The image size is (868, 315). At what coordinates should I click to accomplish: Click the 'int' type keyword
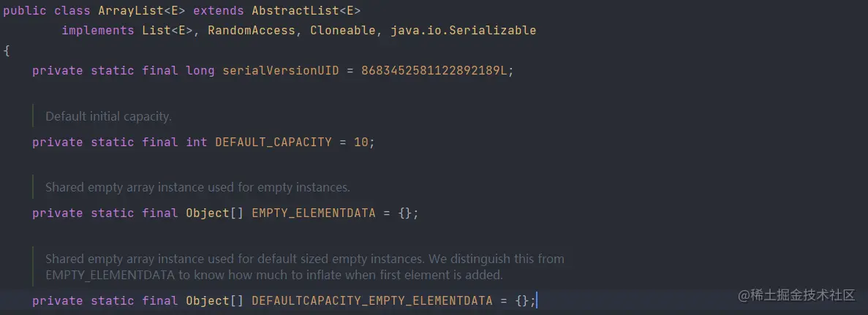click(197, 143)
